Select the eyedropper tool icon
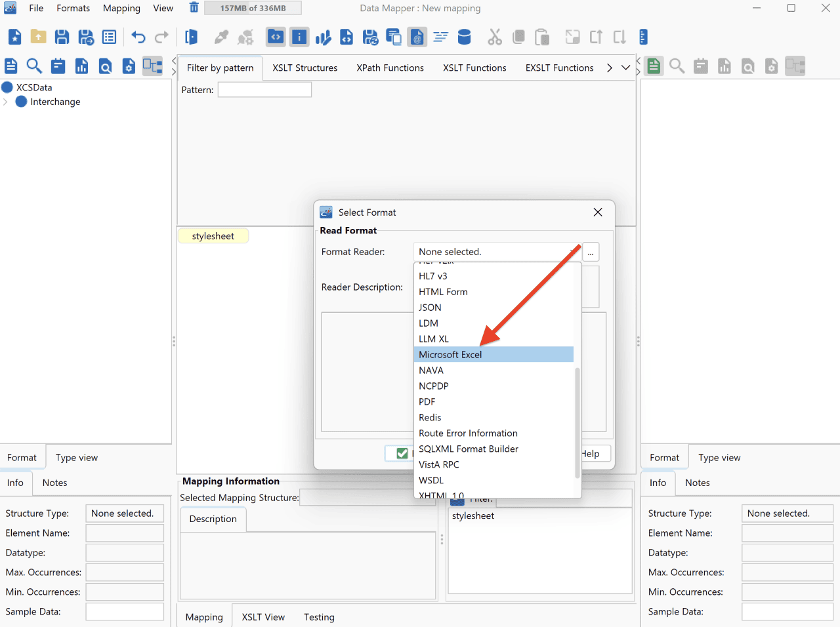 (x=222, y=37)
